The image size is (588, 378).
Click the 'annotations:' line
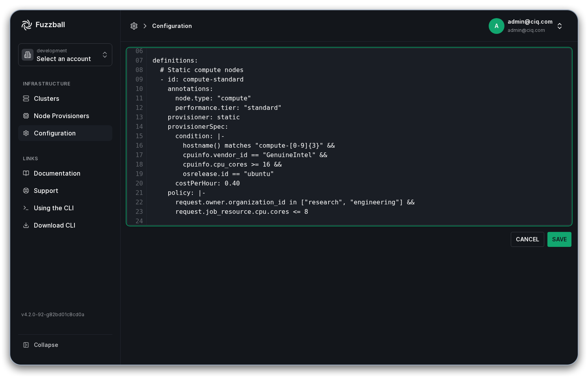click(x=190, y=89)
